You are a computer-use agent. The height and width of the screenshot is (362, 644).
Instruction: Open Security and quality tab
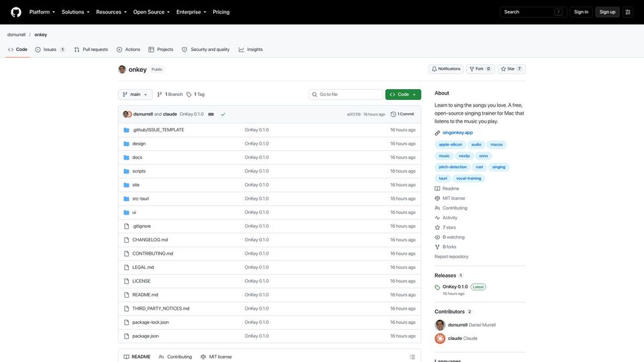click(x=206, y=49)
